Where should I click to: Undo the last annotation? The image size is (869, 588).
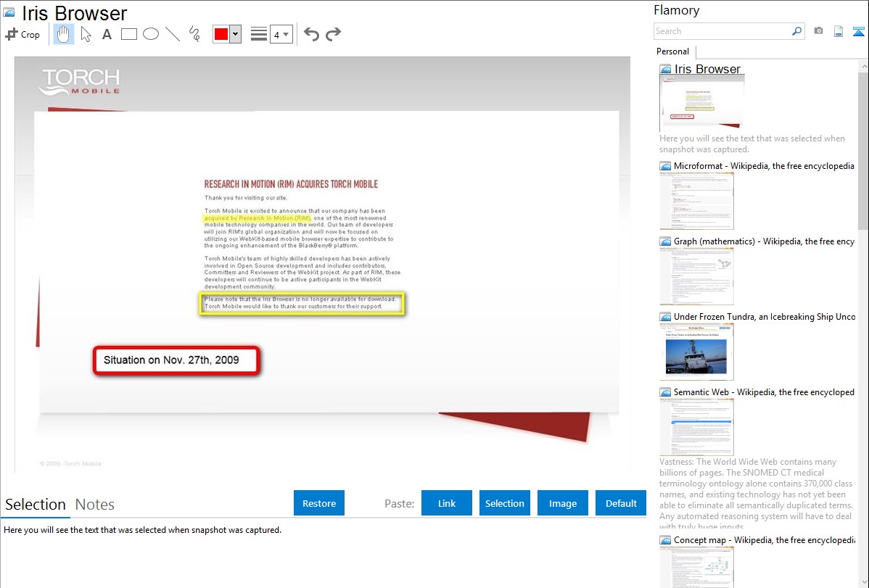click(x=311, y=34)
